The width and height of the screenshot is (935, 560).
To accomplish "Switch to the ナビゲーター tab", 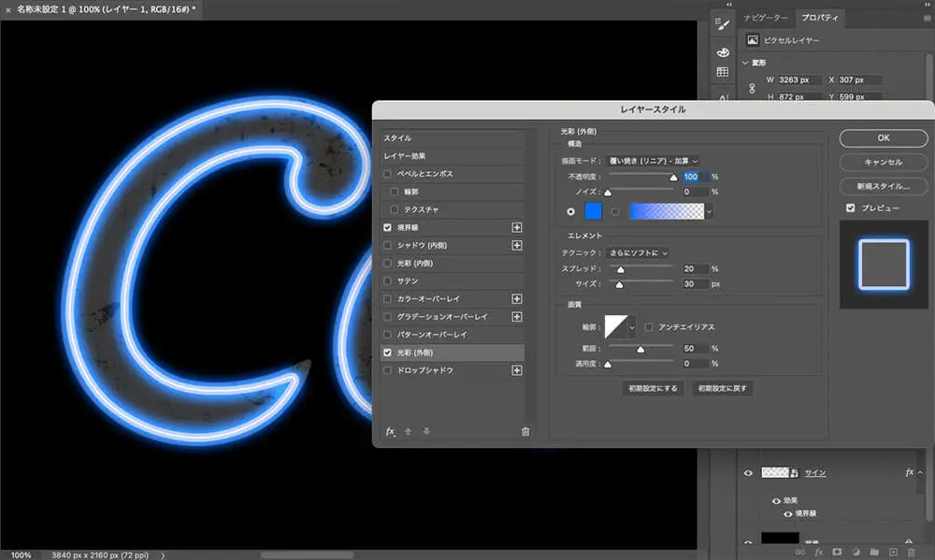I will [x=766, y=18].
